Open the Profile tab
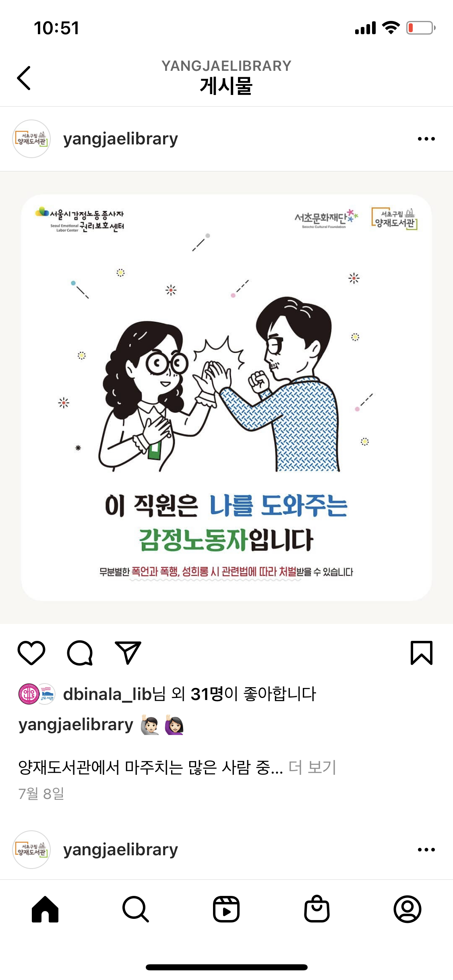The image size is (453, 980). 407,909
